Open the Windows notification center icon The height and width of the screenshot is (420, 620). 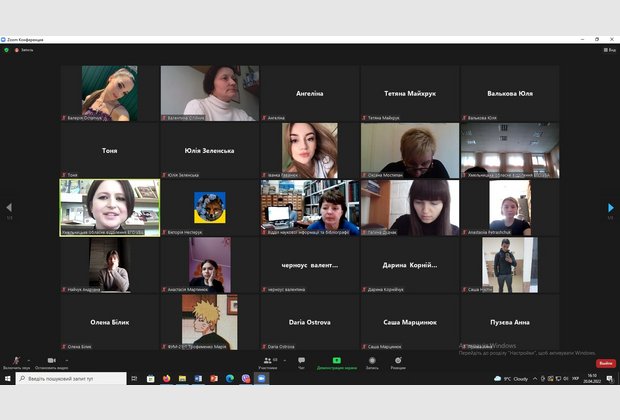pos(610,378)
